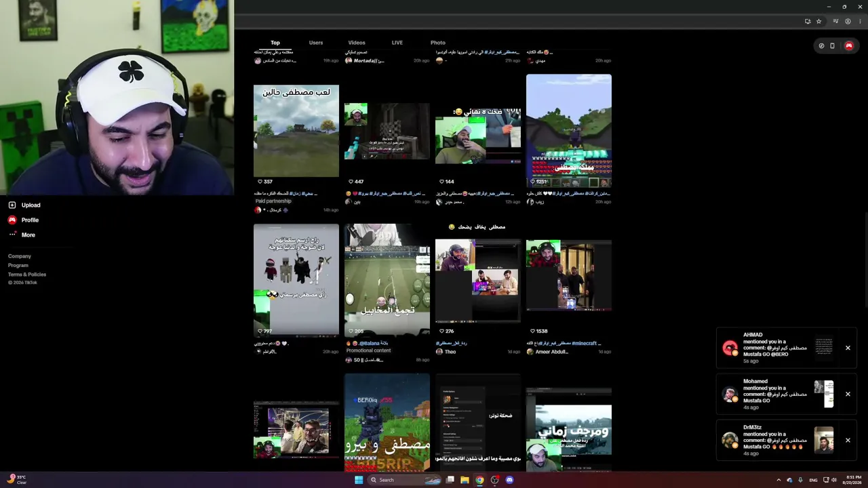Open the ENG language indicator
The width and height of the screenshot is (868, 488).
(813, 480)
